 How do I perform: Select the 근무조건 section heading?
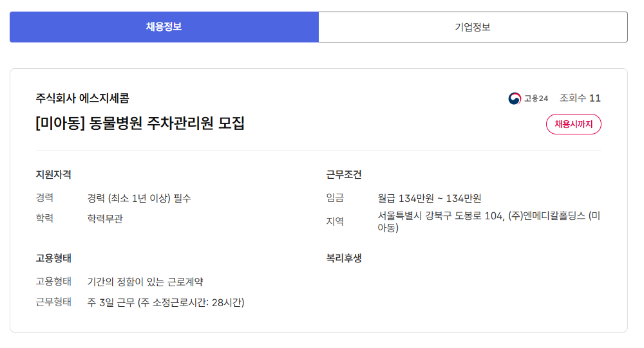tap(344, 174)
